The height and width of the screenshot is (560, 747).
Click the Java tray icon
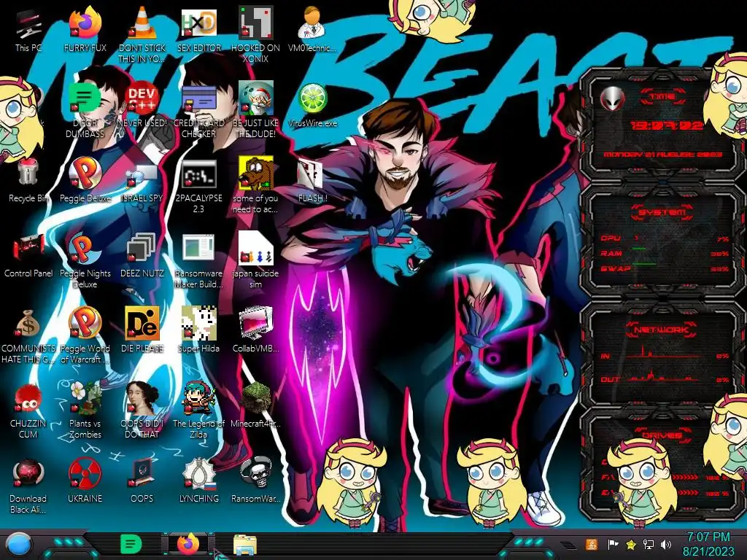coord(591,544)
